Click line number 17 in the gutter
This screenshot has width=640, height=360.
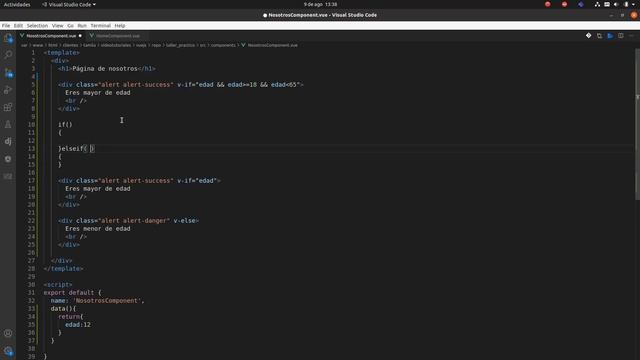[x=31, y=180]
